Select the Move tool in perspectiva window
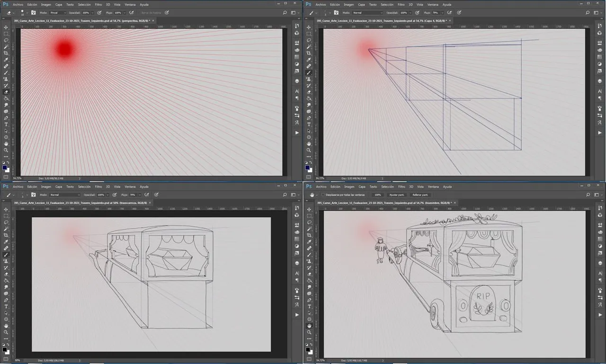The image size is (606, 364). (6, 27)
